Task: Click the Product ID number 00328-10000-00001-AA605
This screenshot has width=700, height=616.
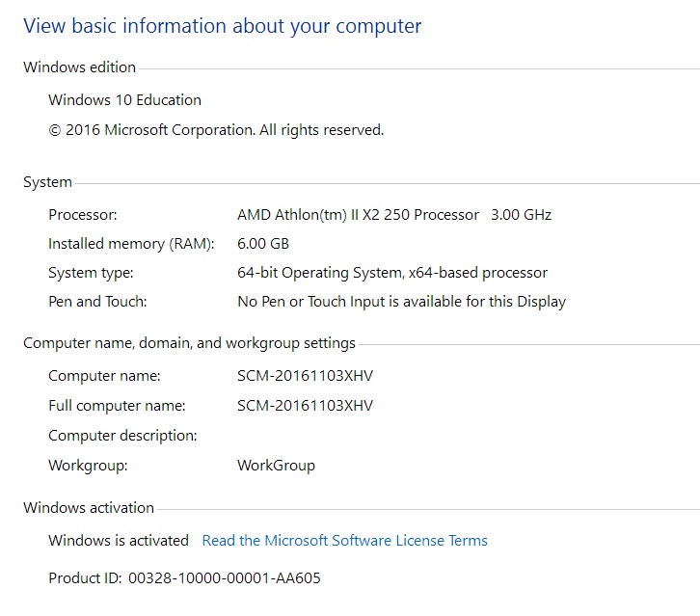Action: (224, 578)
